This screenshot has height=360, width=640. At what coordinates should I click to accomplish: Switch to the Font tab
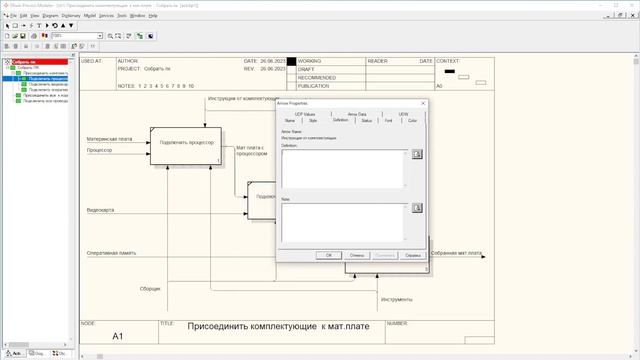click(x=389, y=121)
